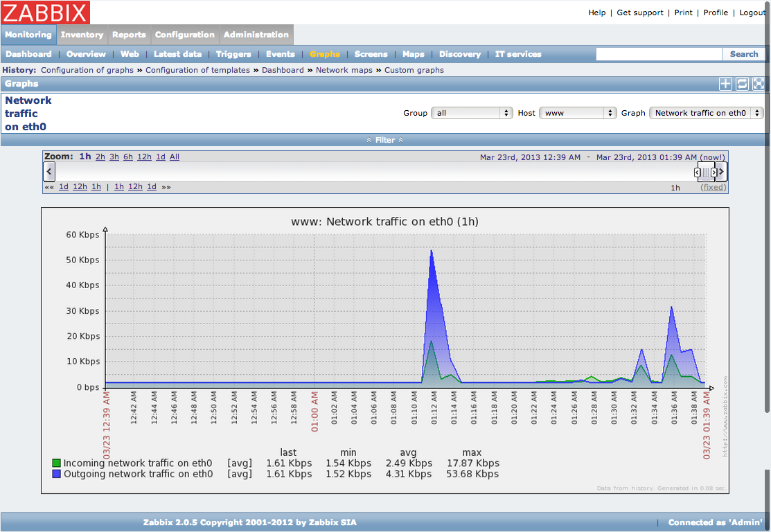The width and height of the screenshot is (771, 532).
Task: Switch to fullscreen using the maximize icon
Action: point(759,83)
